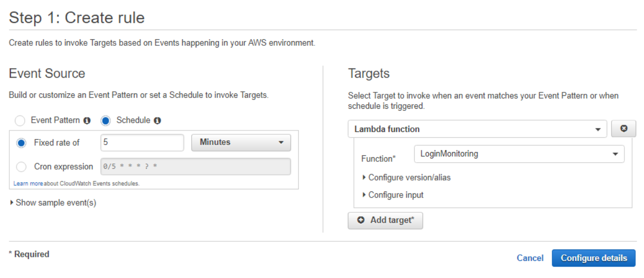The image size is (644, 278).
Task: Select the Event Pattern radio button
Action: (x=20, y=121)
